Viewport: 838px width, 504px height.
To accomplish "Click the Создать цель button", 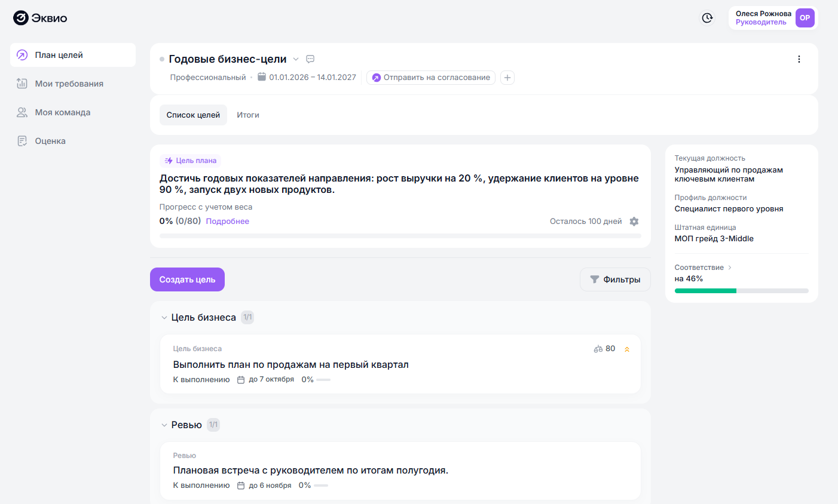I will tap(187, 279).
